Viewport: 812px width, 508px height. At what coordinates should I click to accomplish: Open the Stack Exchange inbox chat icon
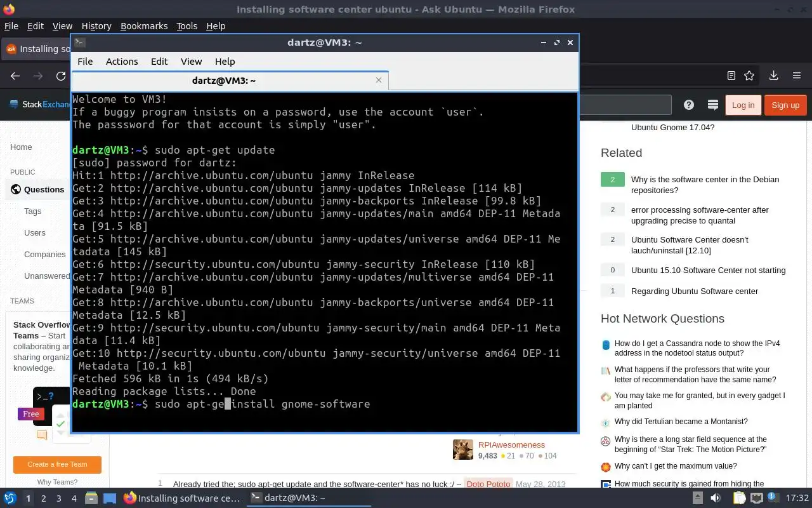coord(712,105)
